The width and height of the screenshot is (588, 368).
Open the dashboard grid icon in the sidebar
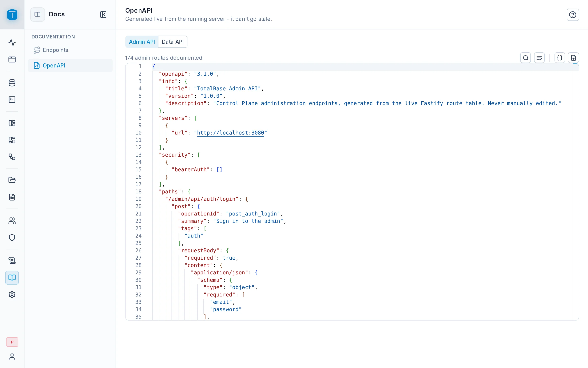(x=12, y=140)
